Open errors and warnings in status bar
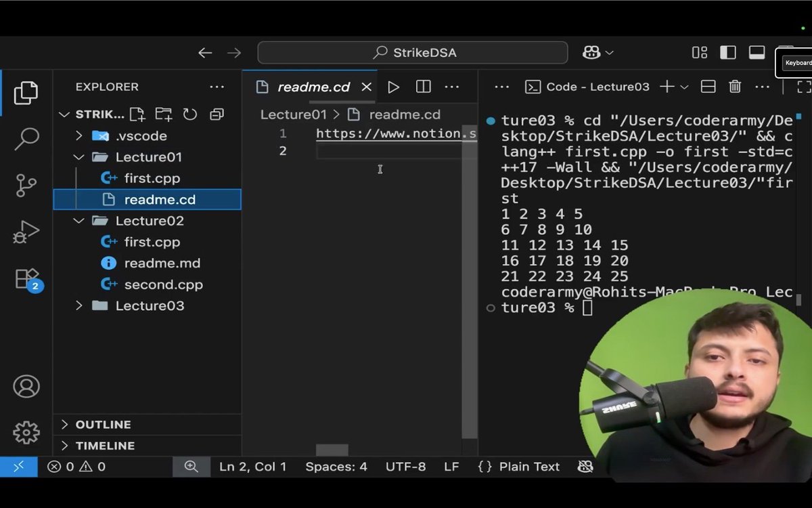 click(x=76, y=467)
